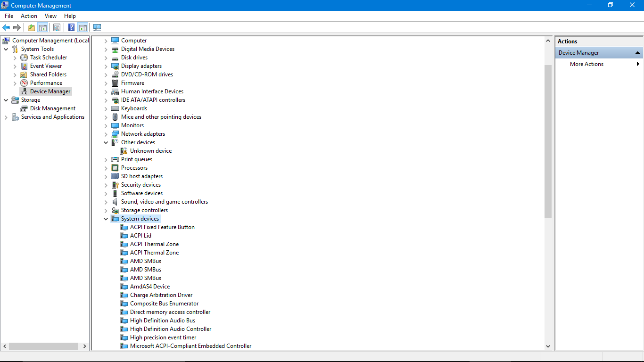Click the device list vertical scrollbar thumb

point(548,141)
